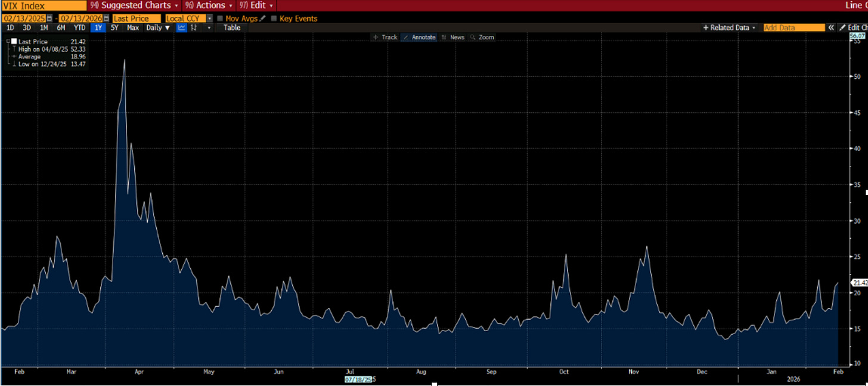Expand the Related Data dropdown

(x=729, y=27)
